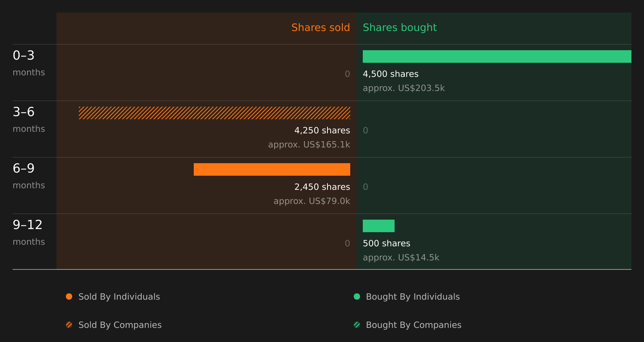Screen dimensions: 644x342
Task: Select the green 0–3 months shares bought bar
Action: tap(497, 56)
